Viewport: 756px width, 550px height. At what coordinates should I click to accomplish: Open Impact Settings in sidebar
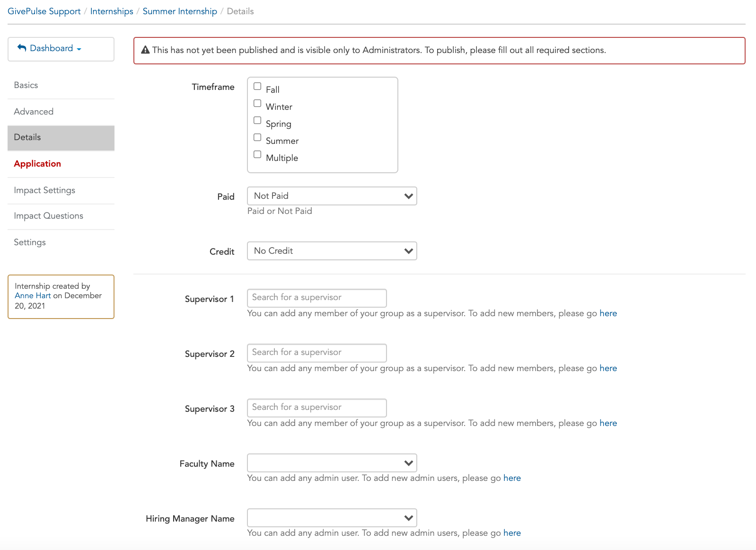click(61, 190)
